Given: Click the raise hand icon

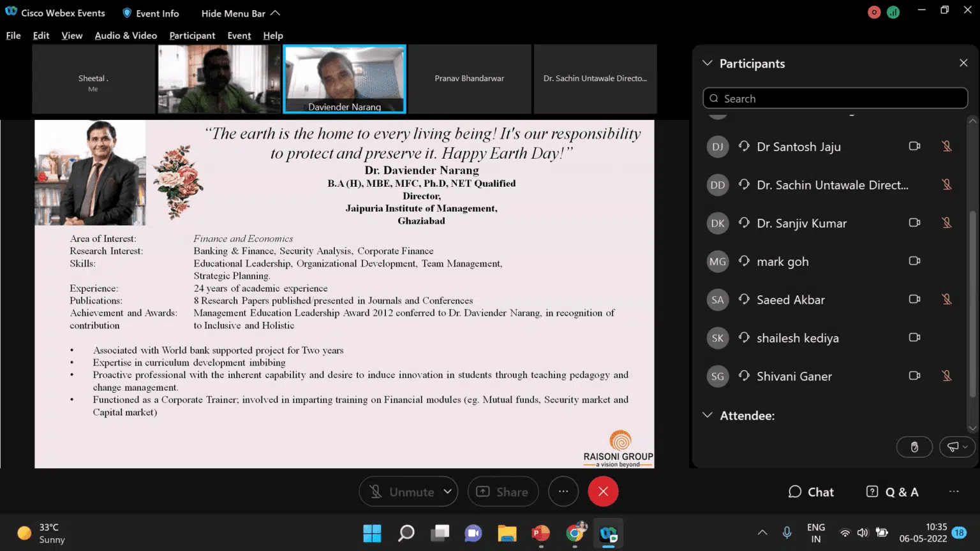Looking at the screenshot, I should tap(914, 447).
